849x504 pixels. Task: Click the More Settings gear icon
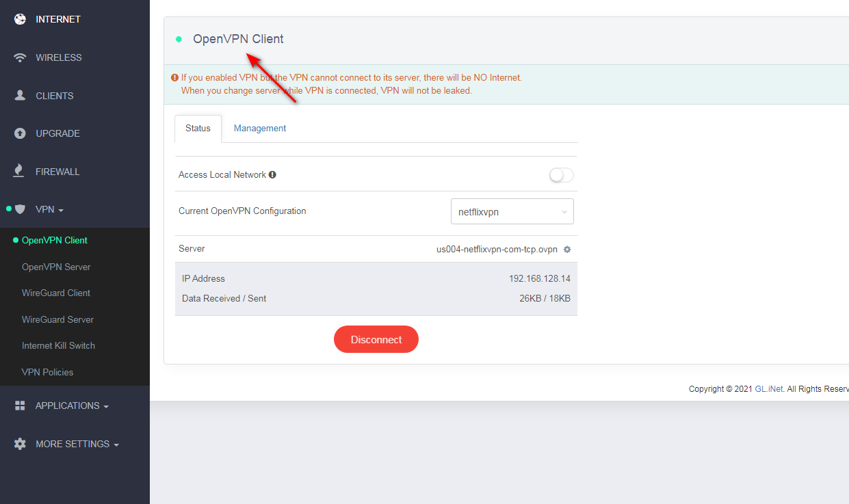point(20,444)
